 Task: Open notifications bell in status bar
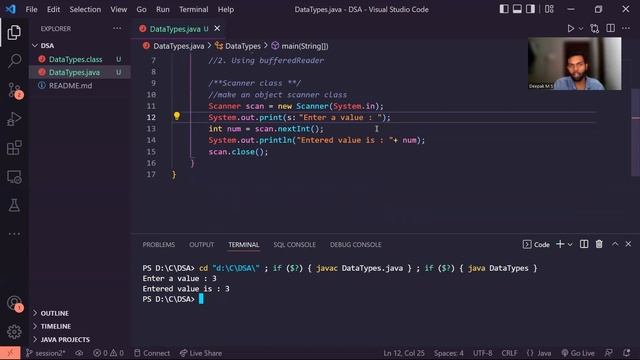coord(627,353)
